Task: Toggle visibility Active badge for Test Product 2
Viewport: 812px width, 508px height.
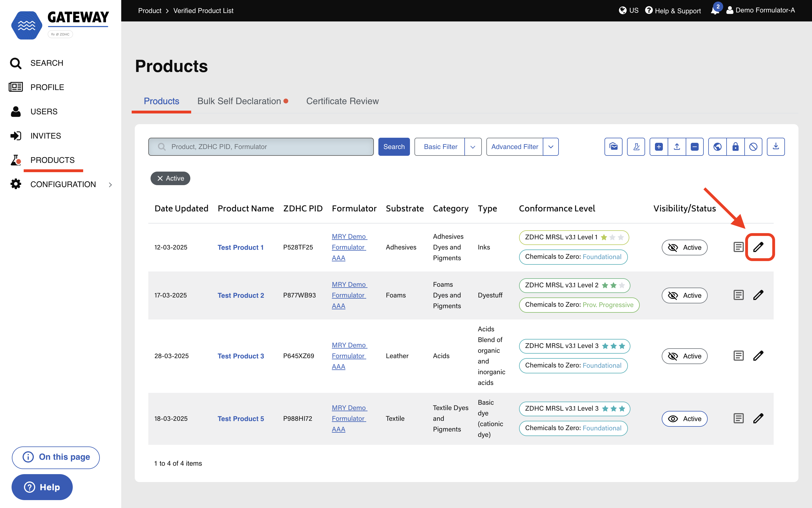Action: (x=685, y=295)
